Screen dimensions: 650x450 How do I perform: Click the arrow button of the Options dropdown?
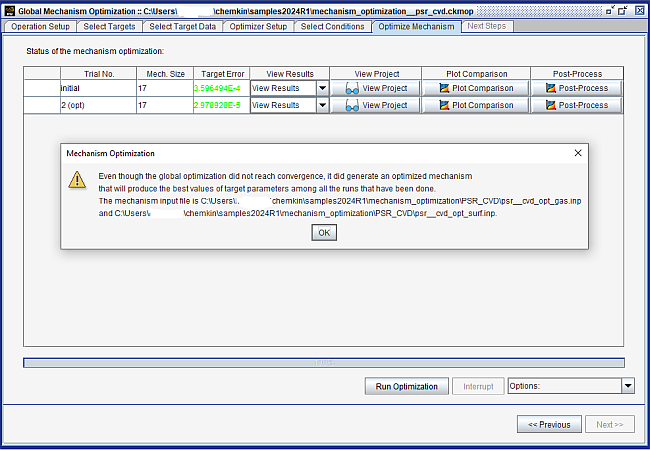628,386
